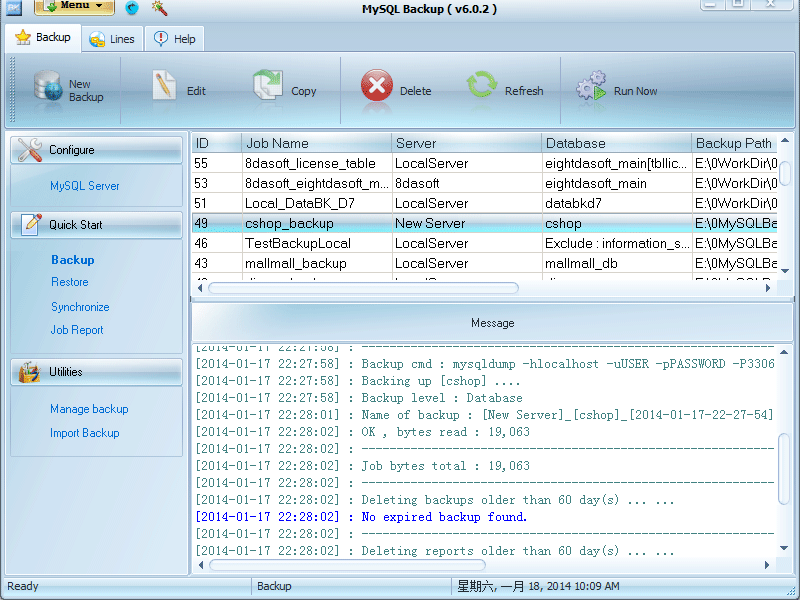
Task: Select the TestBackupLocal job row
Action: [x=300, y=243]
